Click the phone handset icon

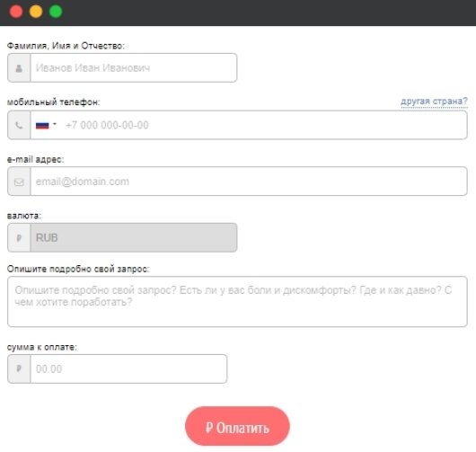click(19, 125)
